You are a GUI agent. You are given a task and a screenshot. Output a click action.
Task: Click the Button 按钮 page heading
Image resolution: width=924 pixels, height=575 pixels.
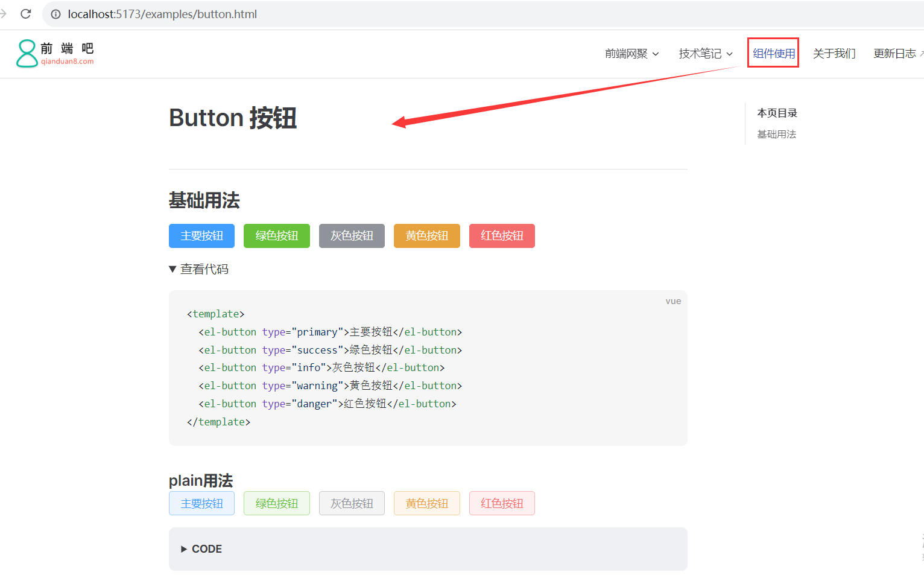(x=233, y=118)
